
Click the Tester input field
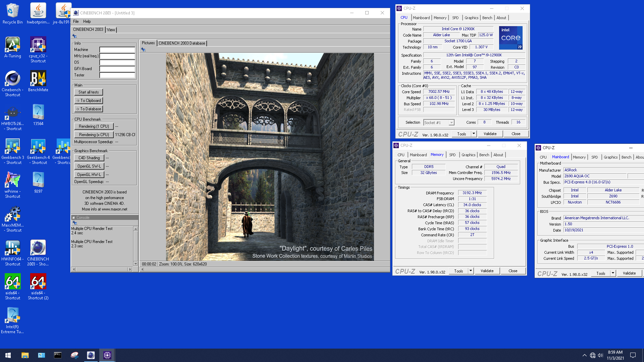click(117, 75)
